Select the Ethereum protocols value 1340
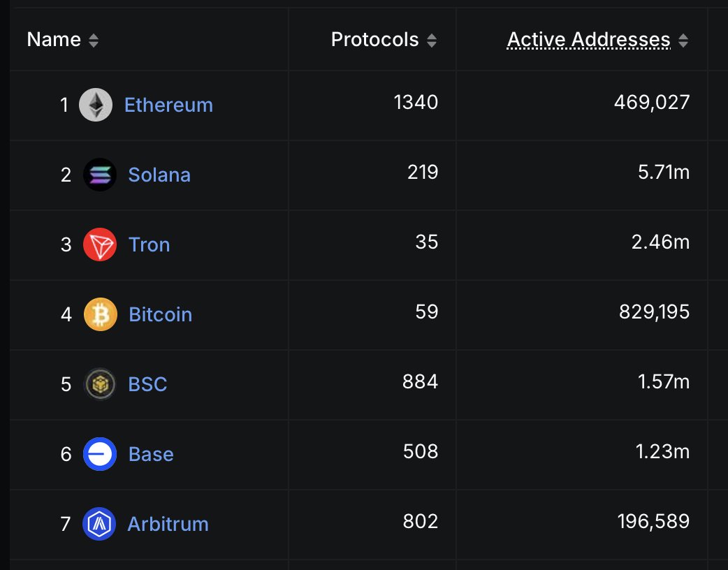 [416, 102]
